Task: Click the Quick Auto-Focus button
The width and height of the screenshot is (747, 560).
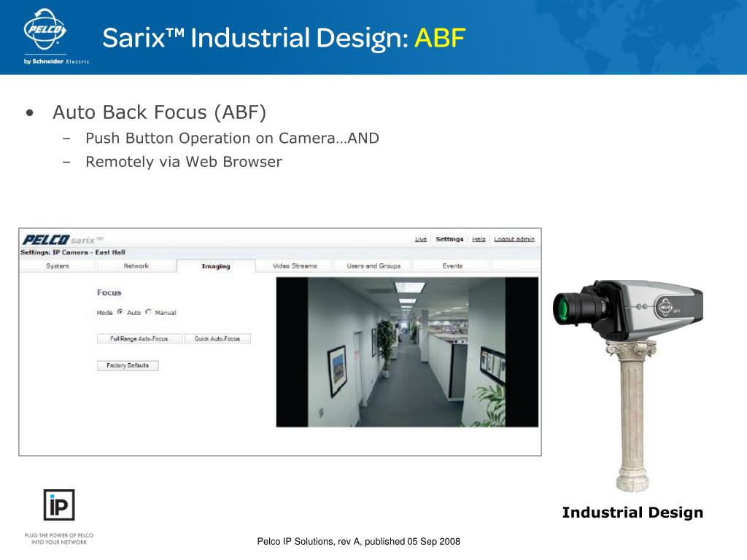Action: tap(217, 338)
